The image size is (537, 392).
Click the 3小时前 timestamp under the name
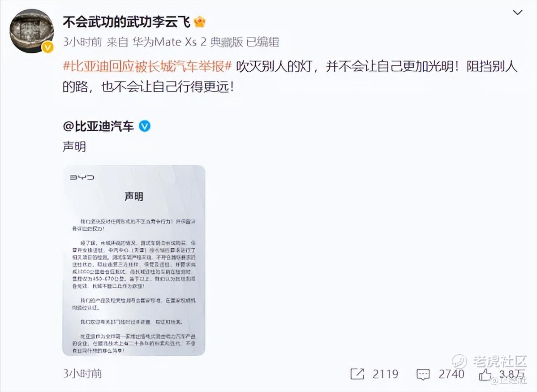click(x=82, y=42)
